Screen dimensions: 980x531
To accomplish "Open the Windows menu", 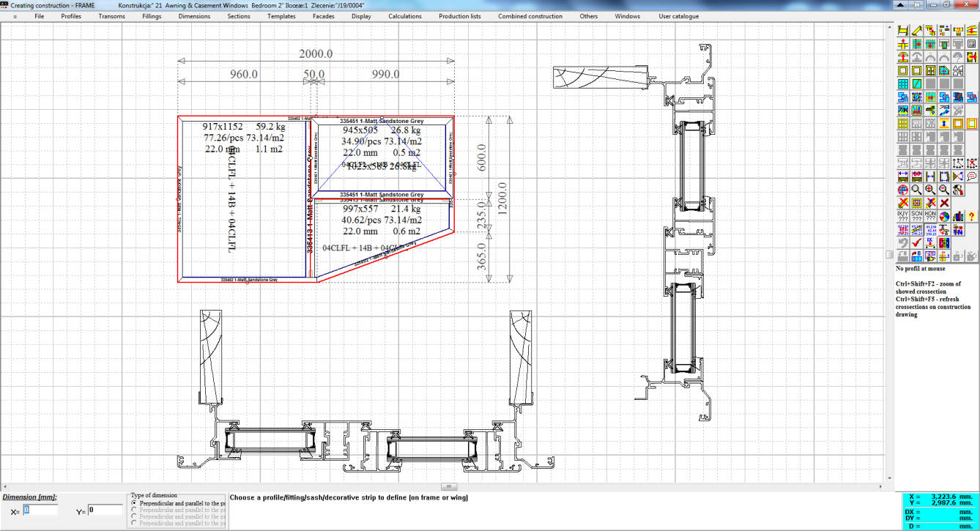I will point(628,16).
